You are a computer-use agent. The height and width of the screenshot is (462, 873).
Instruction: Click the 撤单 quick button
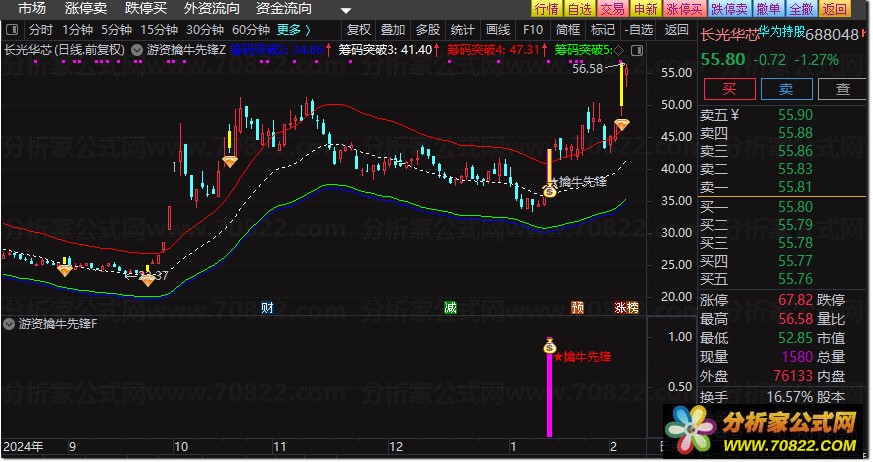point(768,9)
